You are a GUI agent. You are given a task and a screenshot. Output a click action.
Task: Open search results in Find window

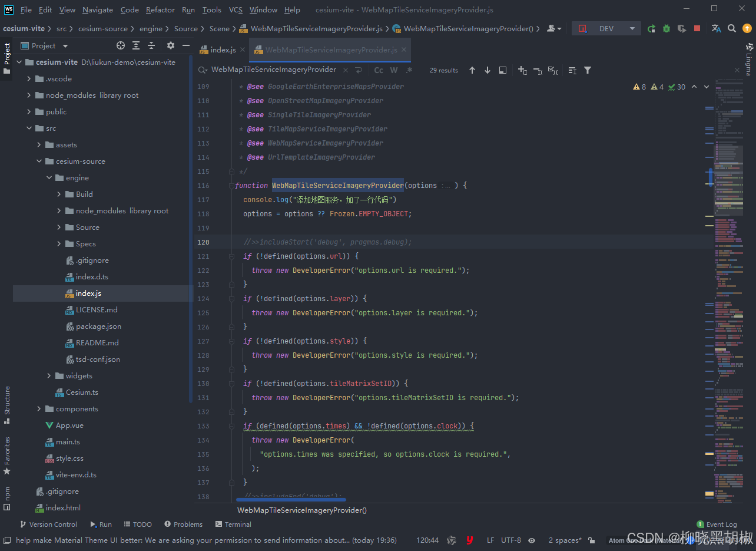[x=572, y=70]
